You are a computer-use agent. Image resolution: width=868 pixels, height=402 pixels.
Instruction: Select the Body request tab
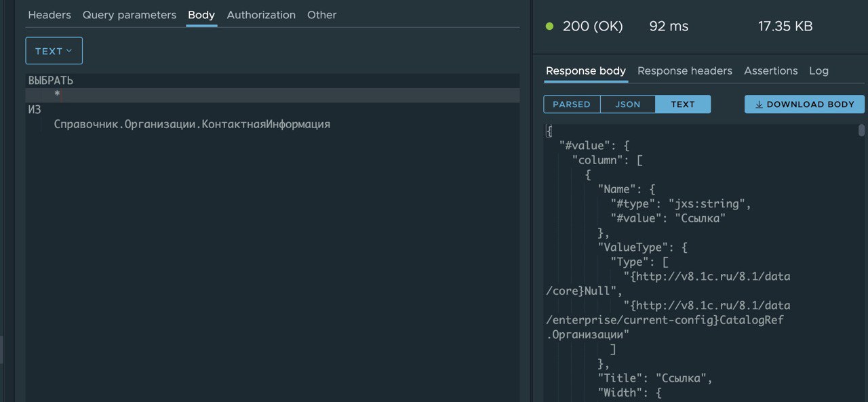click(201, 15)
